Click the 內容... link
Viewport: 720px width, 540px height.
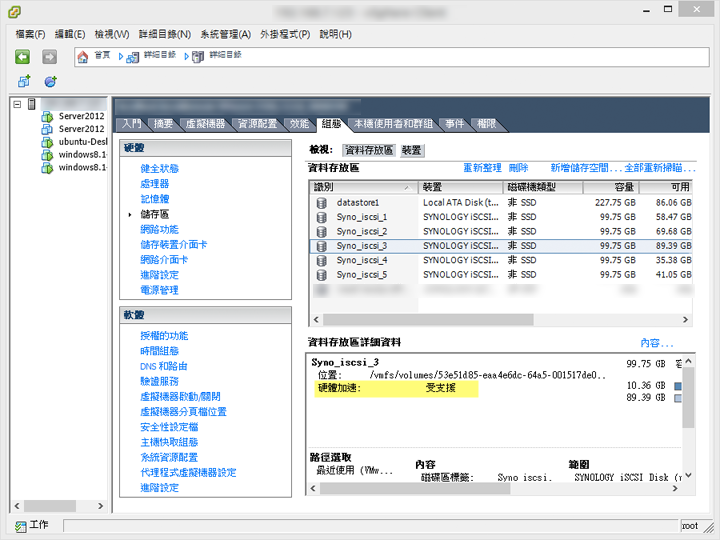click(657, 343)
